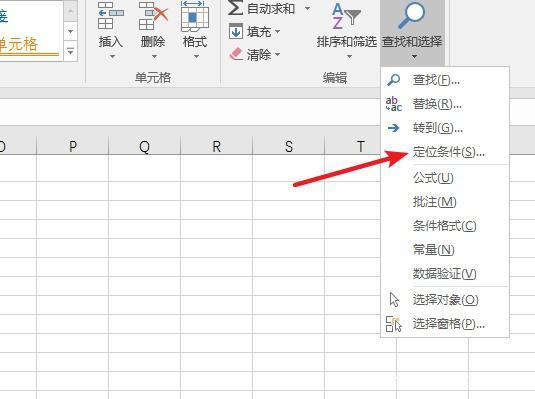Select column S header
Image resolution: width=535 pixels, height=399 pixels.
coord(289,146)
